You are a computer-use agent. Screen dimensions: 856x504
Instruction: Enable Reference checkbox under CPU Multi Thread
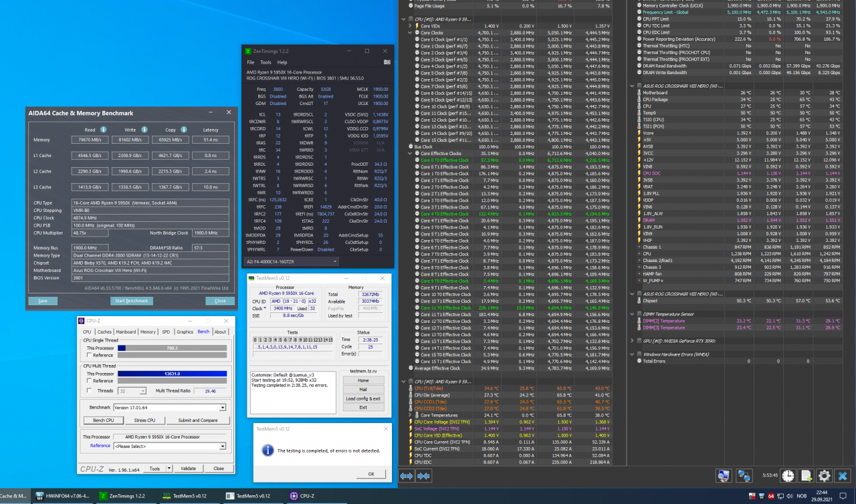(90, 381)
